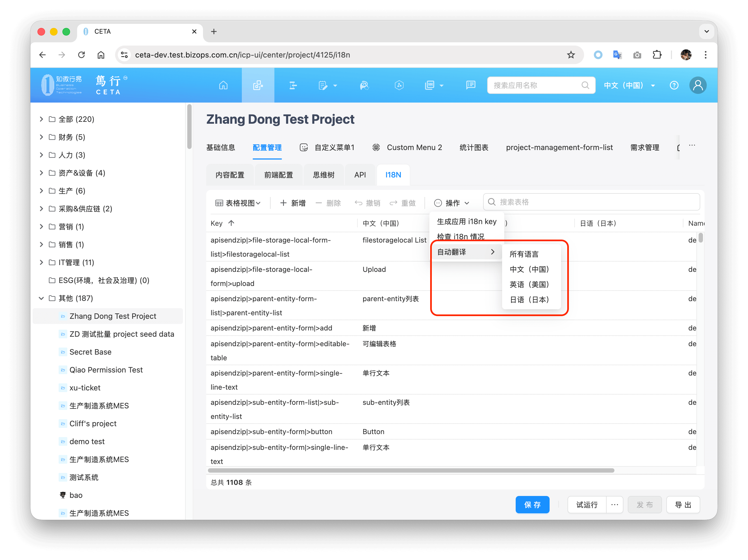Expand the form icon dropdown arrow in header
Screen dimensions: 748x560
(335, 86)
